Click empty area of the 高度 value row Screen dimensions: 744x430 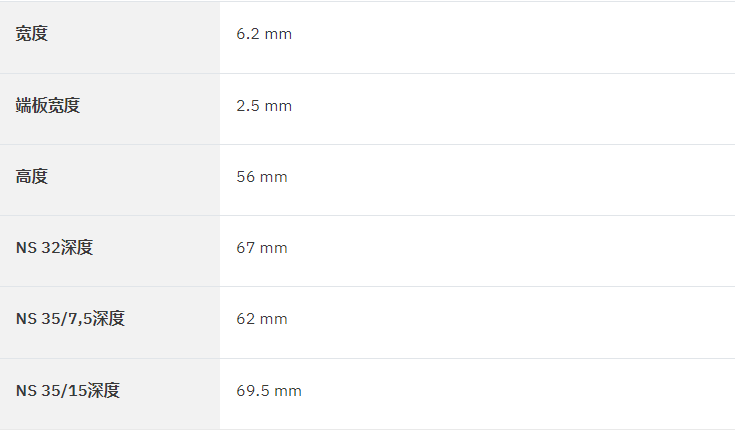512,180
